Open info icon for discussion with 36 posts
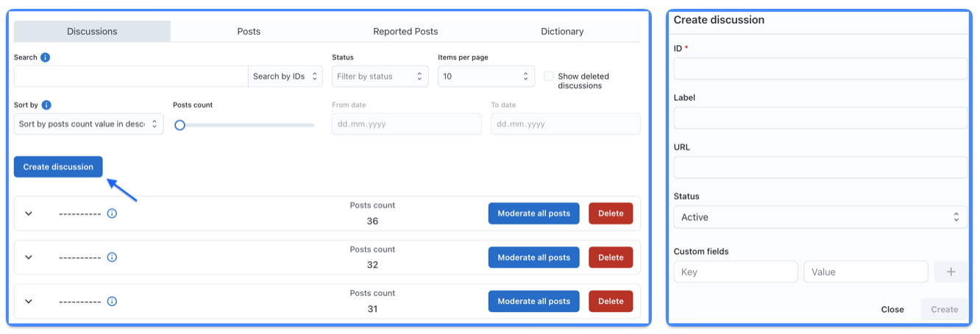 click(x=112, y=213)
